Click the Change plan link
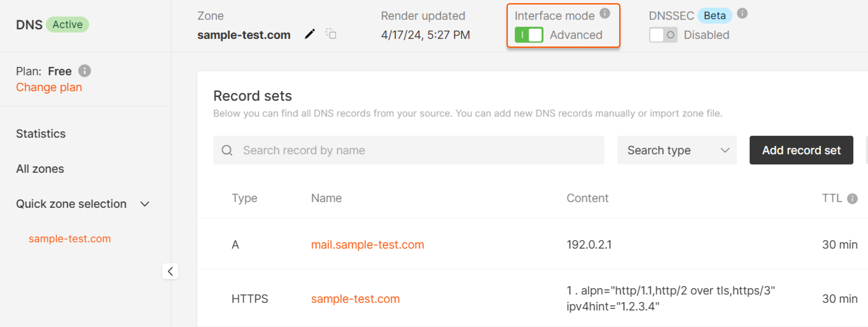The image size is (868, 327). [49, 87]
